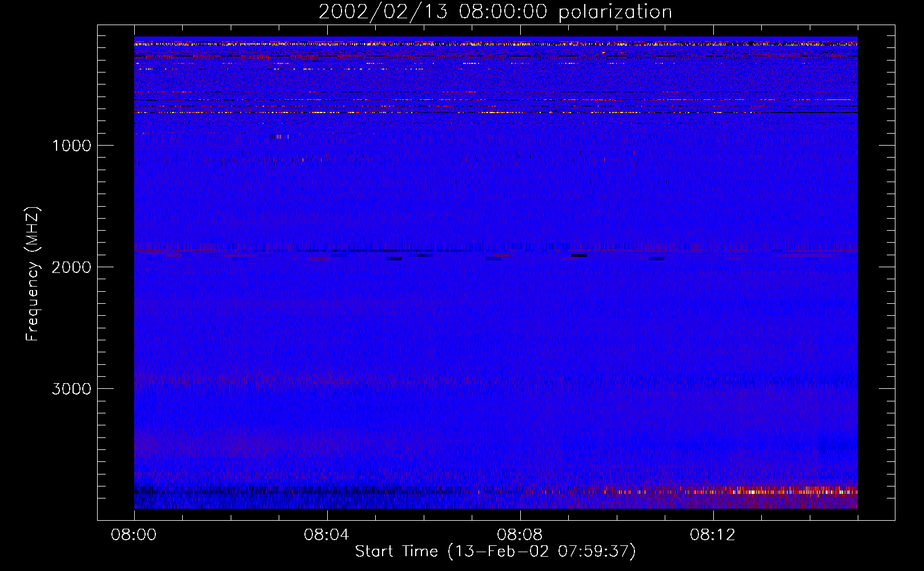The width and height of the screenshot is (924, 571).
Task: Click the 08:00 time tick label
Action: tap(134, 535)
